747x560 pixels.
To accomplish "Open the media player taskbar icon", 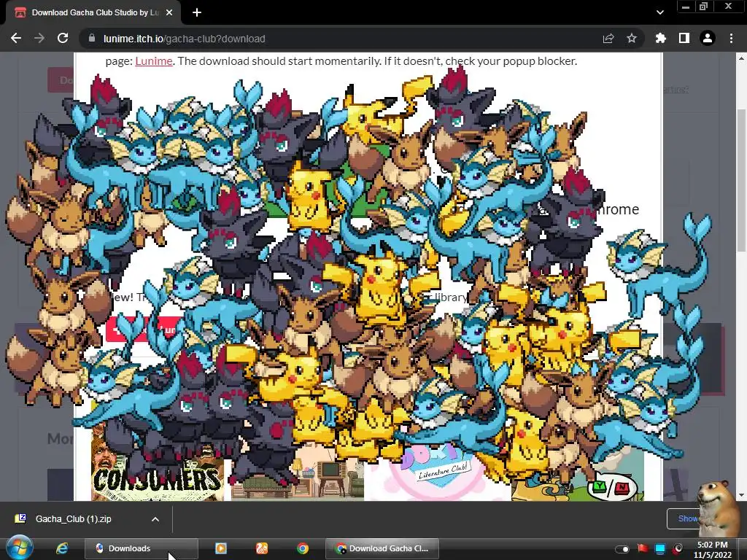I will coord(221,548).
